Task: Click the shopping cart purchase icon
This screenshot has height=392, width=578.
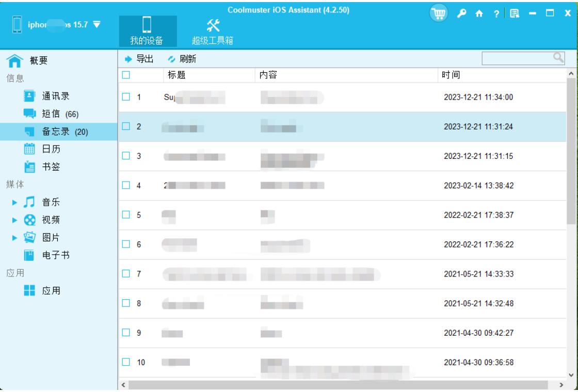Action: click(438, 13)
